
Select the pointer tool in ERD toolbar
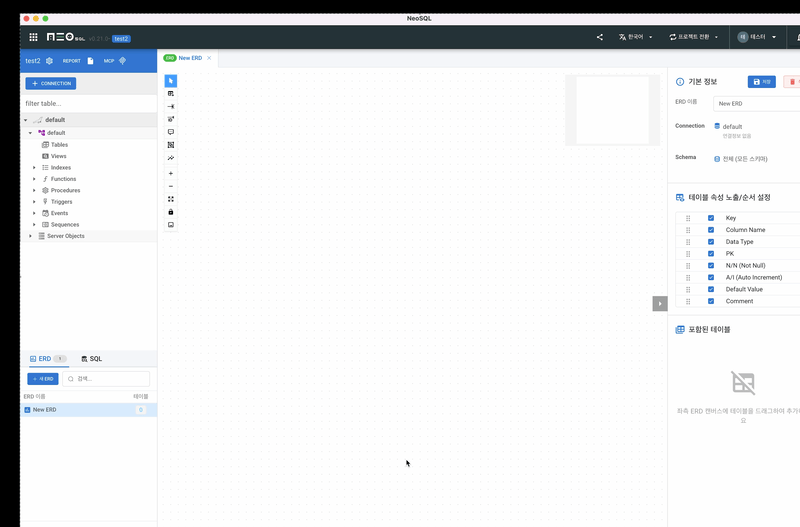click(x=171, y=81)
